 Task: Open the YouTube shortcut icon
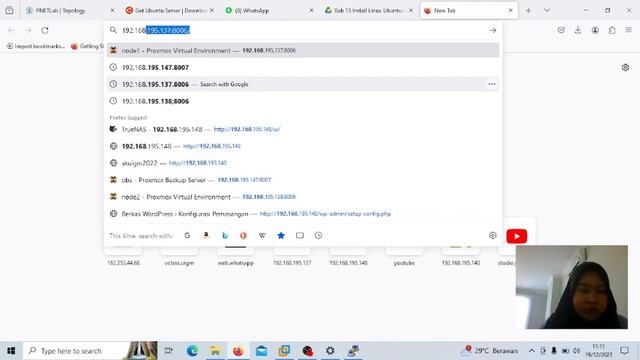coord(517,236)
